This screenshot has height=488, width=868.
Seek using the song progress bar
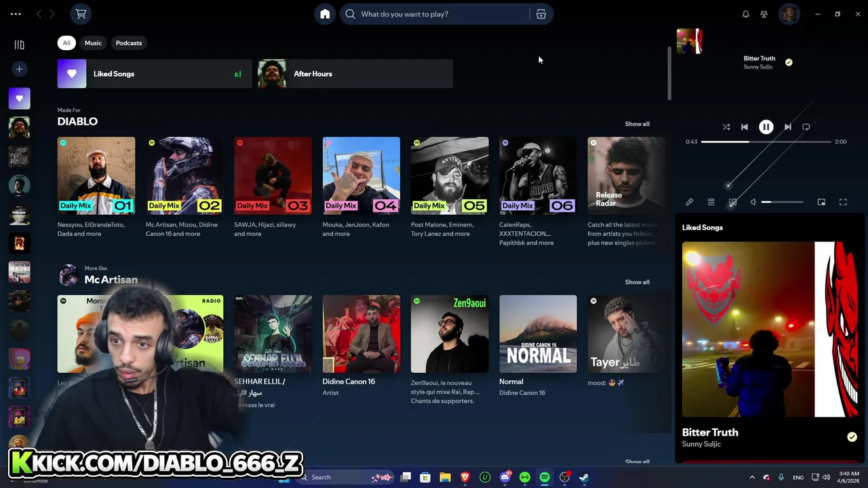[766, 142]
